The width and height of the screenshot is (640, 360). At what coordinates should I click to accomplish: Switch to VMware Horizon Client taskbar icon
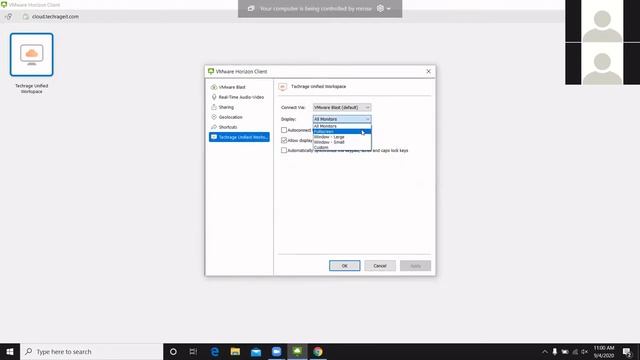point(297,351)
